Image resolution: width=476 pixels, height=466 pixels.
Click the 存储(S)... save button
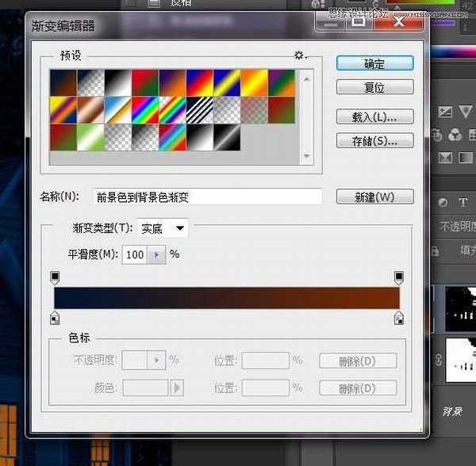pyautogui.click(x=374, y=141)
